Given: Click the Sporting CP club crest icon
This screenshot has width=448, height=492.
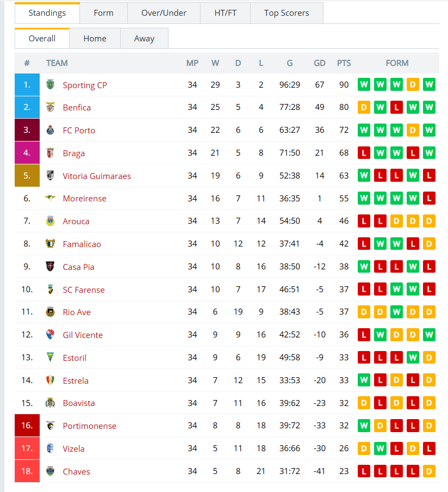Looking at the screenshot, I should tap(50, 84).
